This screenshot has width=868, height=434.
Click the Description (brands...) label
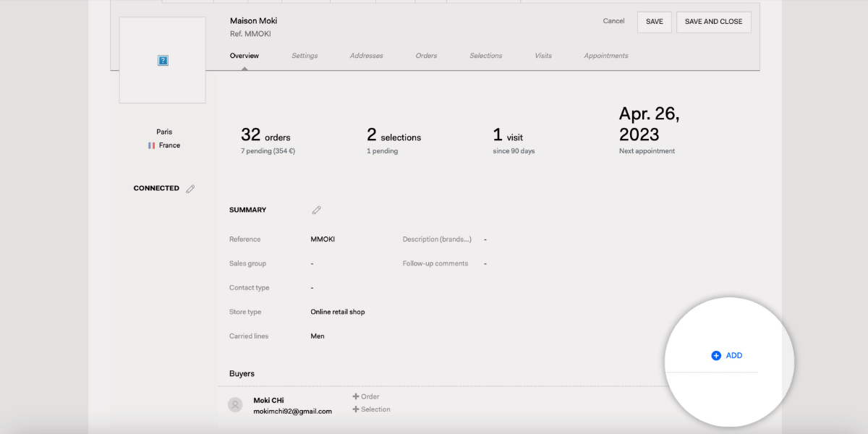(x=437, y=239)
